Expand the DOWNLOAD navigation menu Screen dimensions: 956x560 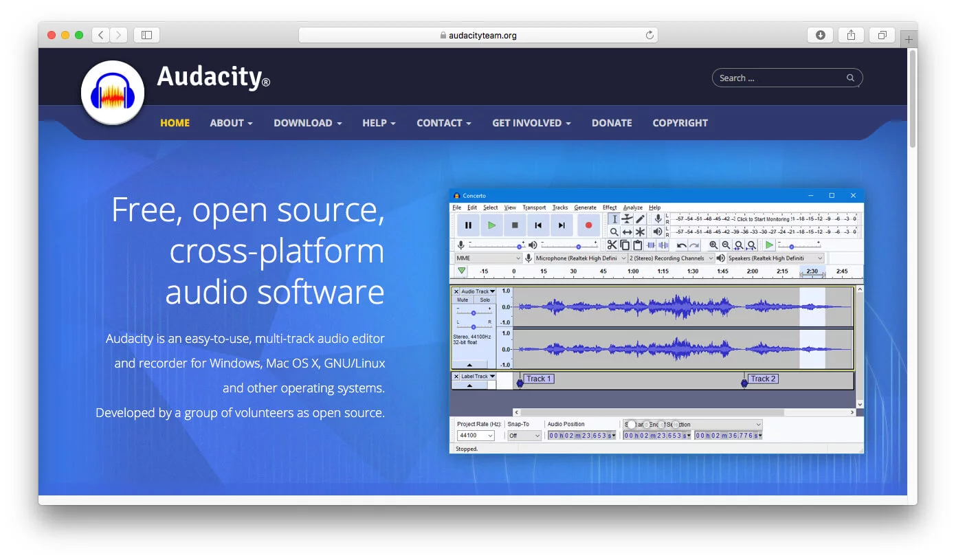(x=307, y=123)
